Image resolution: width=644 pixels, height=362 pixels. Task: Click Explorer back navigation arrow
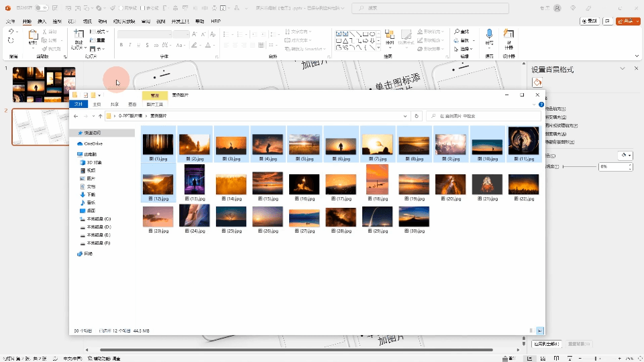pyautogui.click(x=76, y=116)
